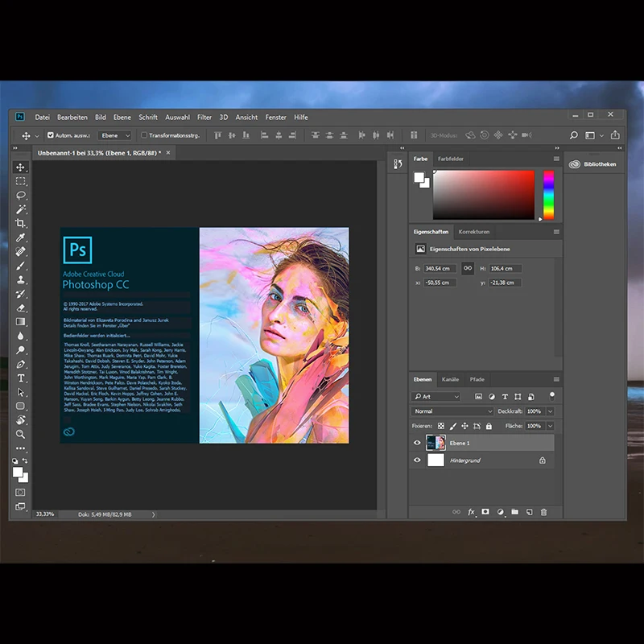Open the Deckkraft opacity dropdown

click(551, 411)
